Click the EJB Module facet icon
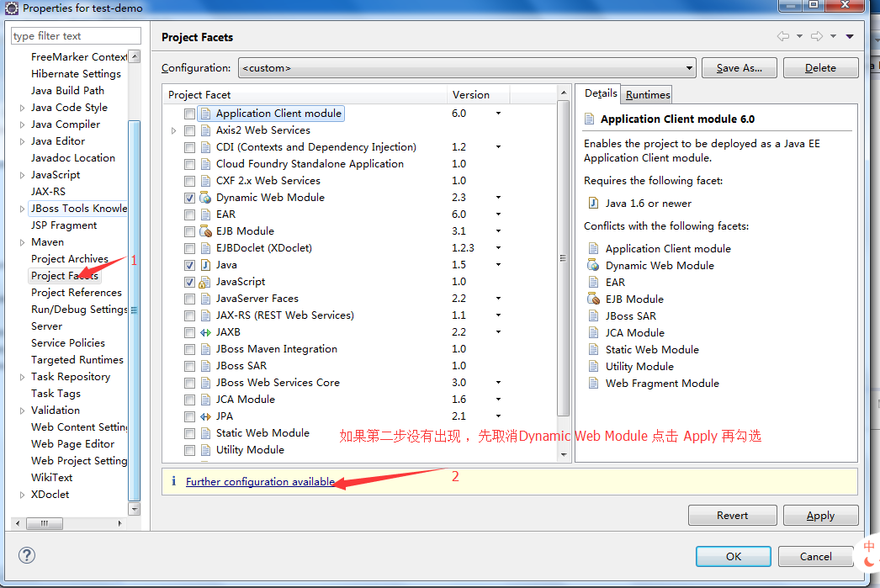 coord(205,231)
